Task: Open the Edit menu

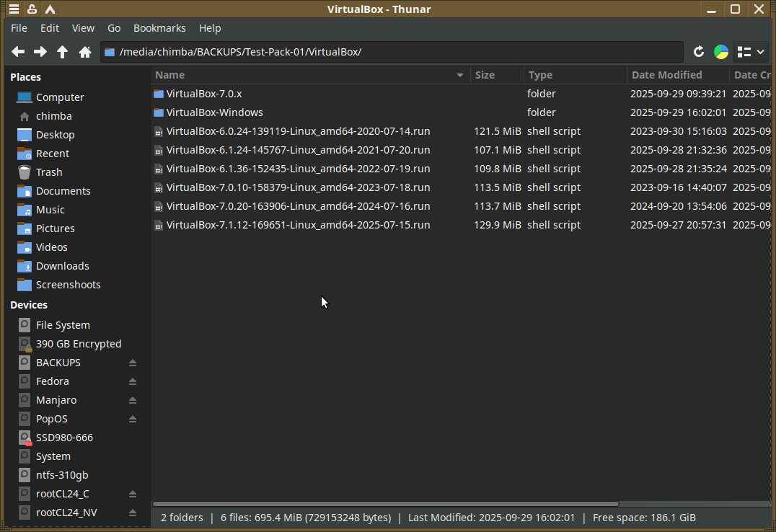Action: click(50, 28)
